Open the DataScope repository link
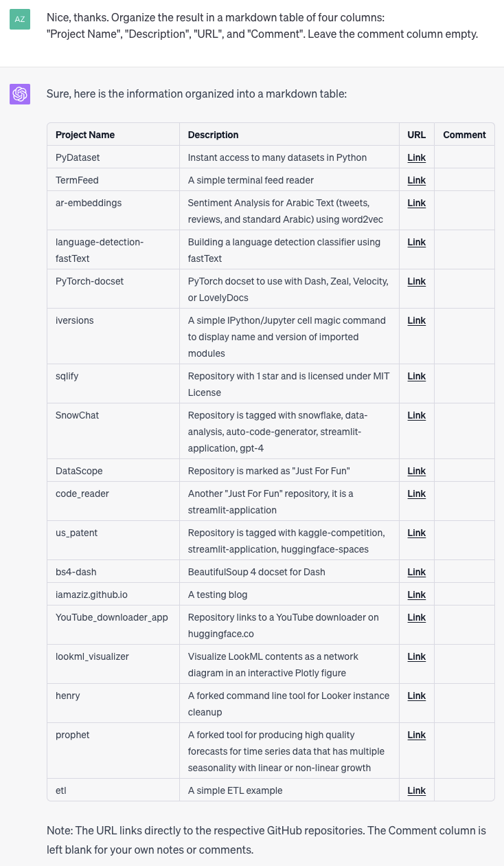Screen dimensions: 504x866 pyautogui.click(x=416, y=471)
